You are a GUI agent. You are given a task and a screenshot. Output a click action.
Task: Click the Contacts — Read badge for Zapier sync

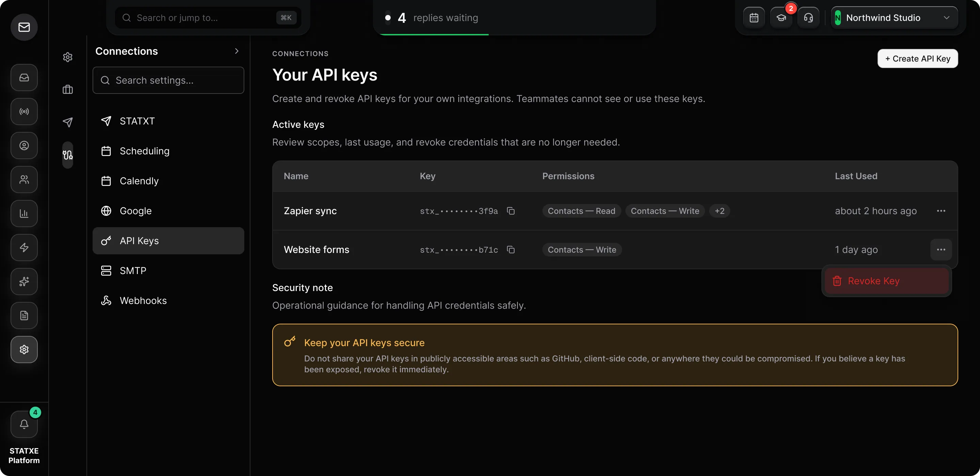[581, 210]
